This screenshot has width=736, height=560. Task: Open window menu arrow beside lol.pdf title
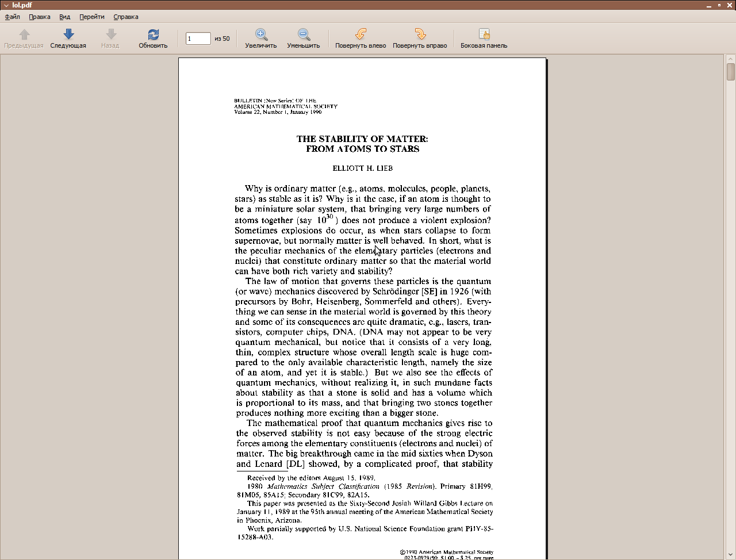(6, 5)
